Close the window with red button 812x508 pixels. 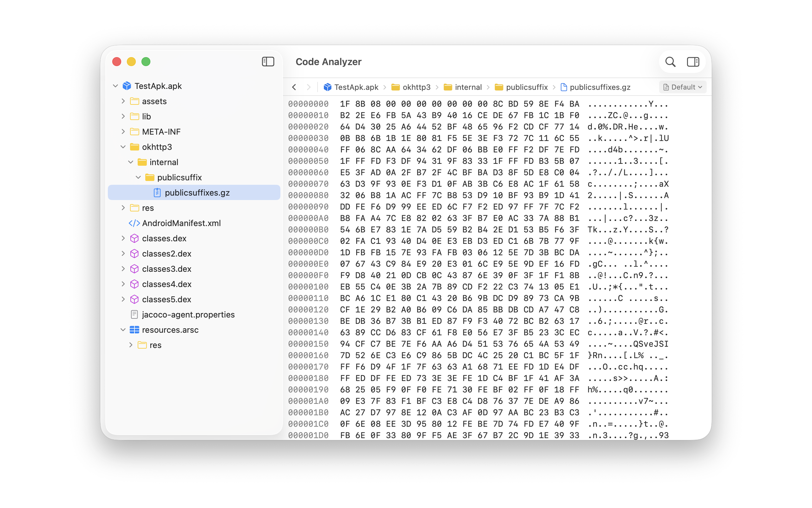coord(117,62)
